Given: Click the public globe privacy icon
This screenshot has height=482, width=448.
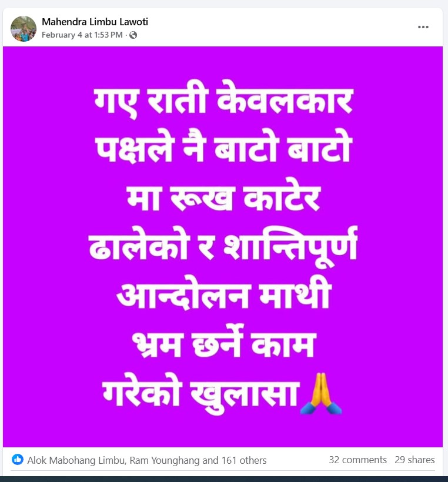Looking at the screenshot, I should click(x=133, y=35).
